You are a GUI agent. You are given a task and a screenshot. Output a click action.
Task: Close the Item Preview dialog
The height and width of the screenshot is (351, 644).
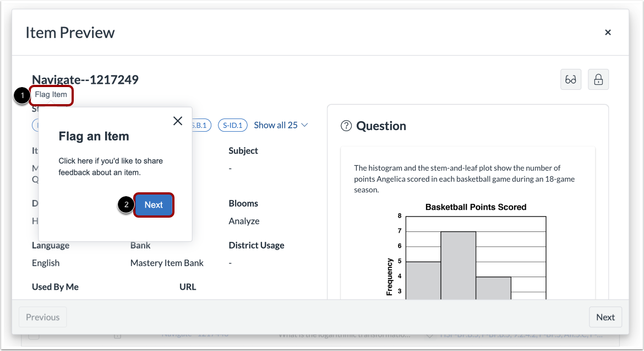pos(608,33)
